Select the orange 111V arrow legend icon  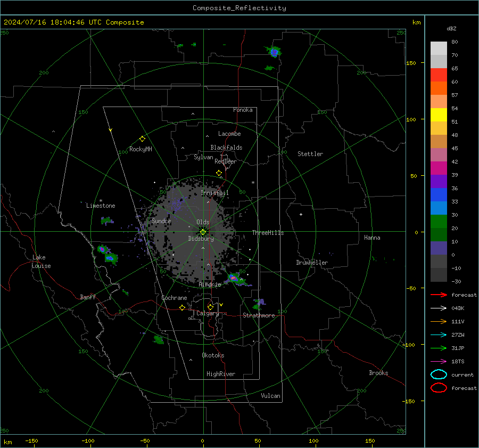click(x=439, y=321)
